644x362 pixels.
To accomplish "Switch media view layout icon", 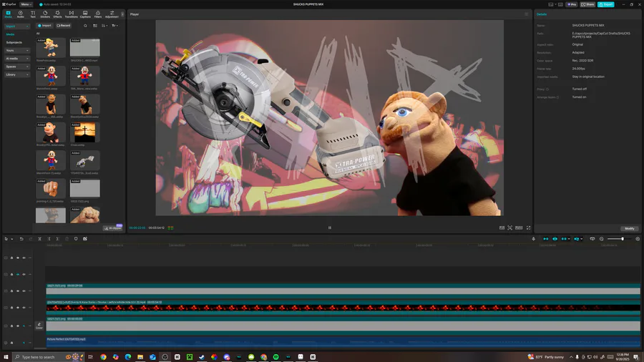I will (x=95, y=26).
